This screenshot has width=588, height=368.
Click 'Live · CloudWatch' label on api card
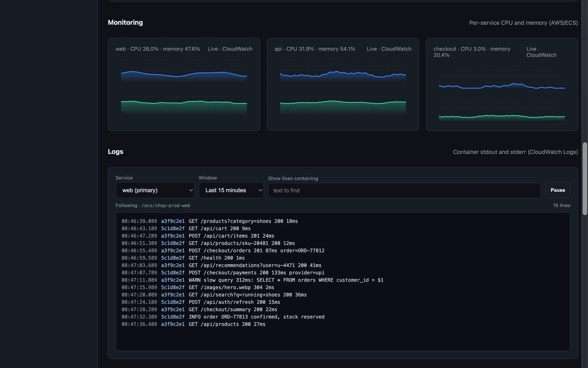[x=389, y=49]
